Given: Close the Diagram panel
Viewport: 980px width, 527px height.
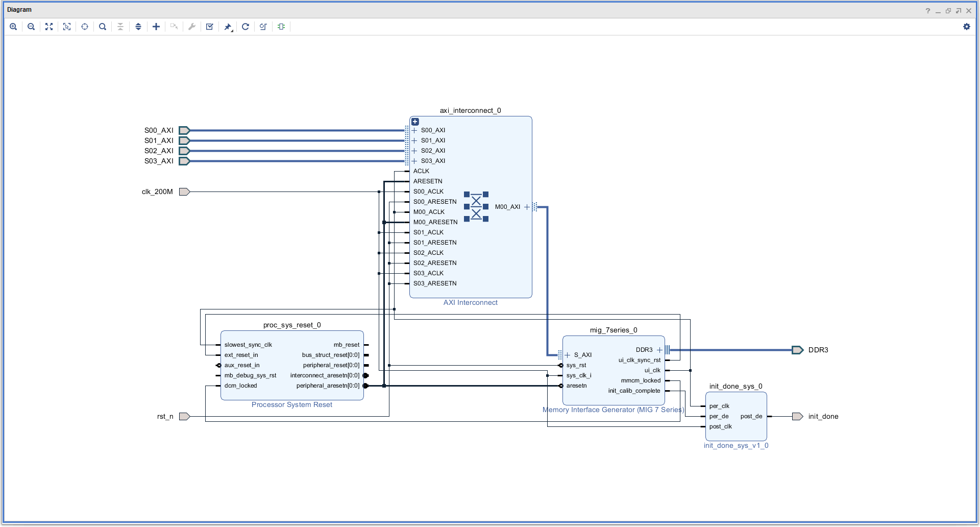Looking at the screenshot, I should (x=969, y=11).
